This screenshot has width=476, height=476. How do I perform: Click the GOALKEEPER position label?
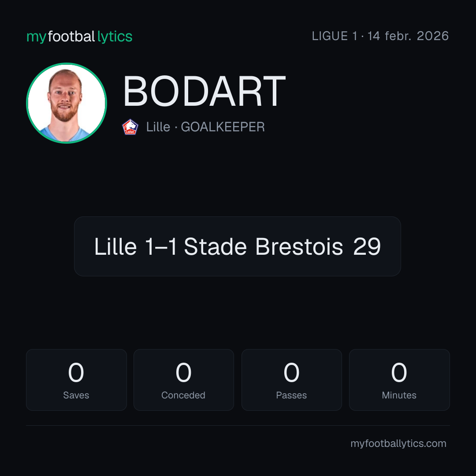(x=223, y=127)
